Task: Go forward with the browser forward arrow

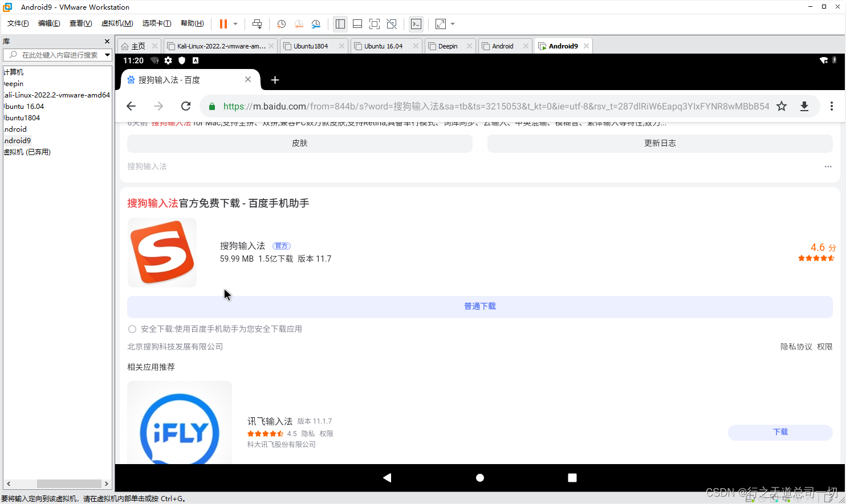Action: coord(158,106)
